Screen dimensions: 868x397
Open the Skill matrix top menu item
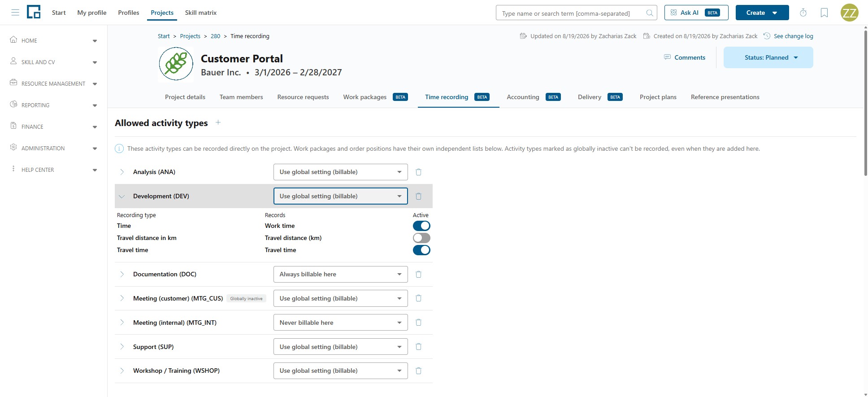[x=200, y=13]
